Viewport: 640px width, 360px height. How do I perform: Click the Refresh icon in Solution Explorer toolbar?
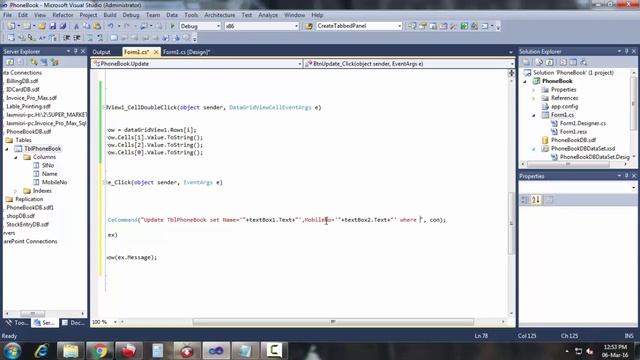click(x=549, y=62)
